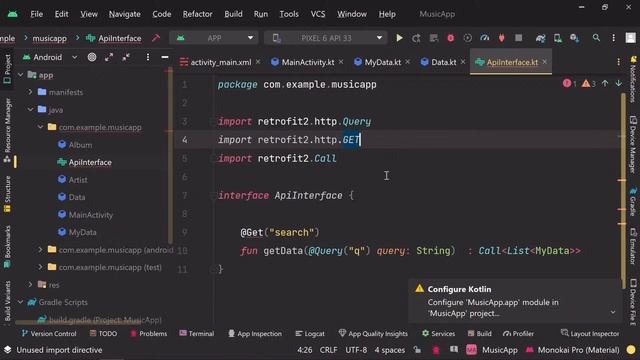
Task: Open the Layout Inspector
Action: (x=590, y=333)
